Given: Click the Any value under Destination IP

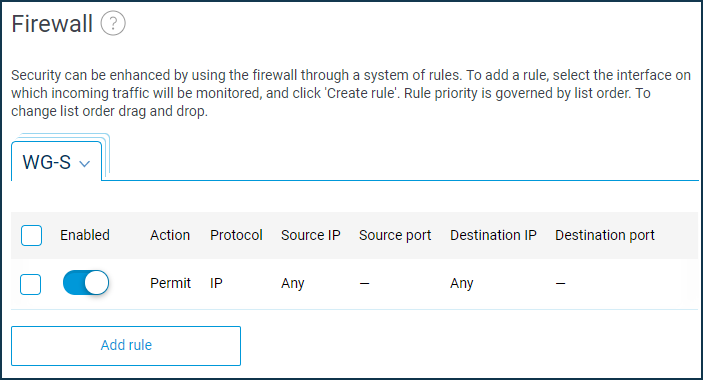Looking at the screenshot, I should tap(462, 283).
